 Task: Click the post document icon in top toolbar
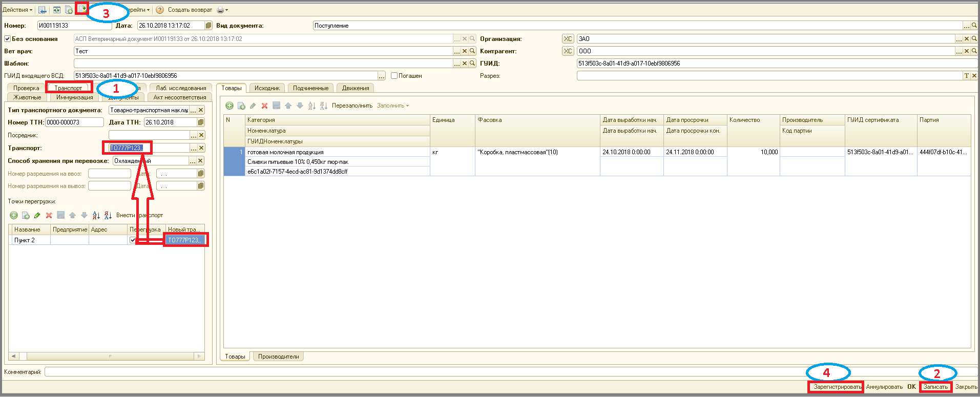click(x=82, y=9)
